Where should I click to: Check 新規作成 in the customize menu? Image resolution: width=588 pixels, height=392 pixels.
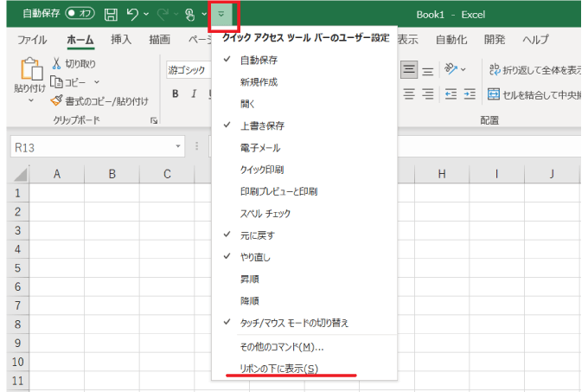pyautogui.click(x=304, y=82)
